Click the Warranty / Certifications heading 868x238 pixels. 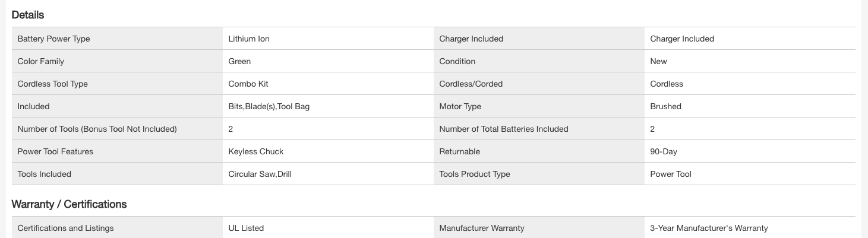coord(69,204)
